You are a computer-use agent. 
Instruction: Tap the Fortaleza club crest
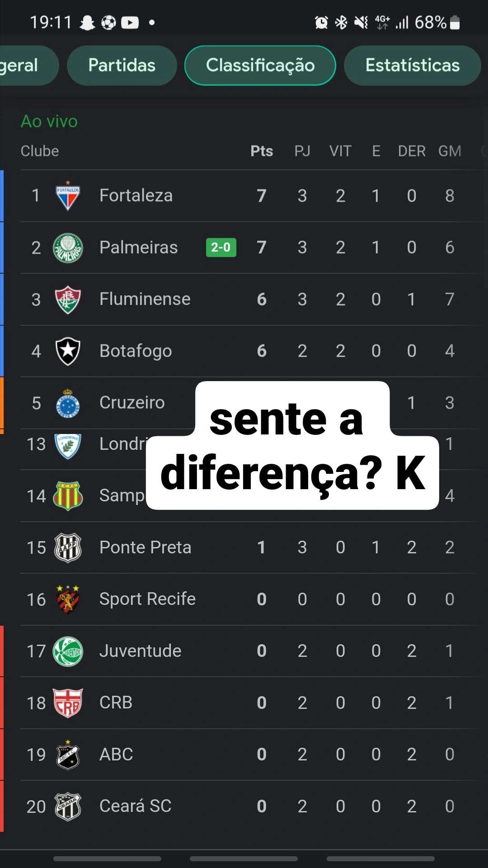(x=68, y=196)
